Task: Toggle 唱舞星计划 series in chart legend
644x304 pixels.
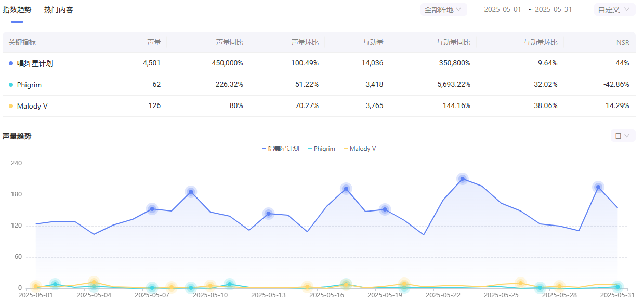Action: coord(281,149)
